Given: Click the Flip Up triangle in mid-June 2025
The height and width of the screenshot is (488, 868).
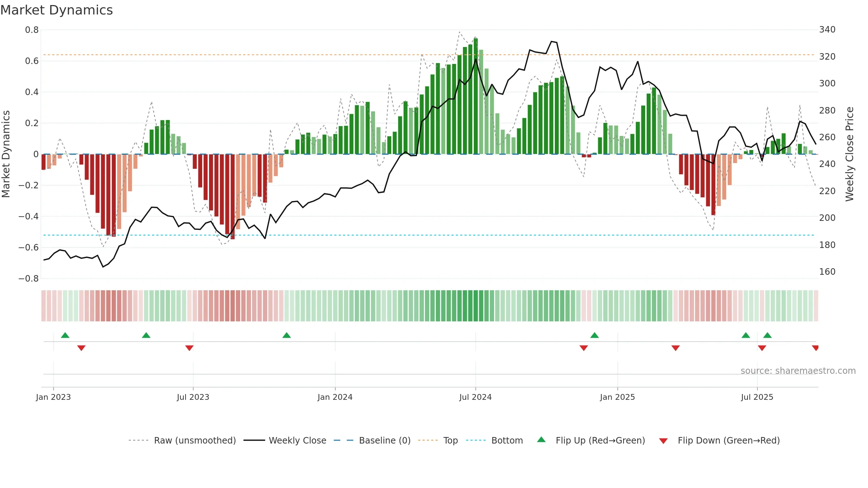Looking at the screenshot, I should coord(746,335).
